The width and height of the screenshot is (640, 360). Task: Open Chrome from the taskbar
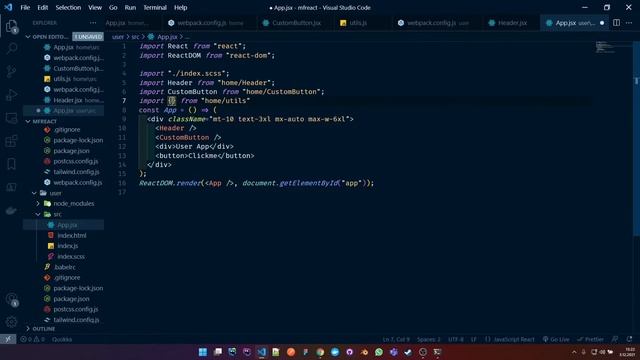(320, 352)
